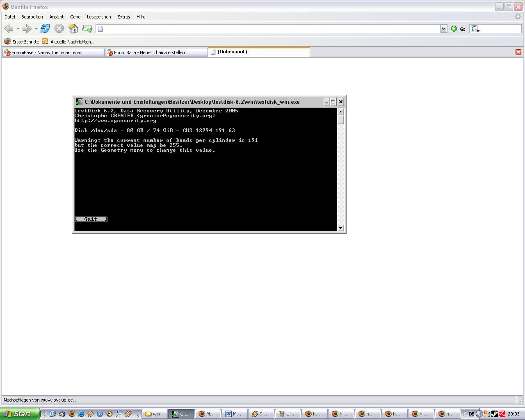
Task: Click the Stop loading icon
Action: (59, 28)
